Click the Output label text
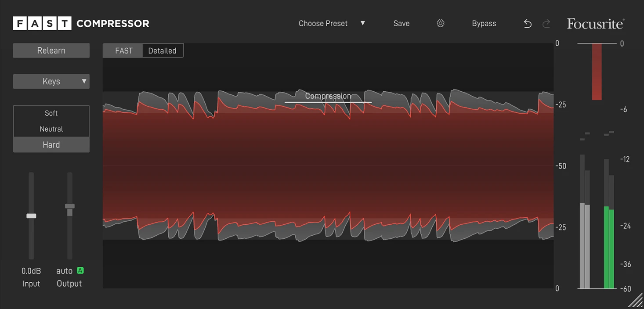The image size is (644, 309). click(x=69, y=284)
